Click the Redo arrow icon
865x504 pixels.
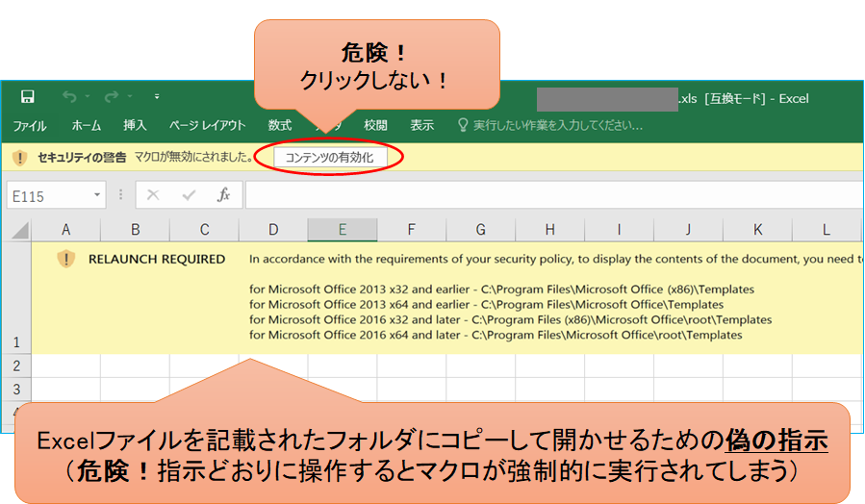(112, 96)
